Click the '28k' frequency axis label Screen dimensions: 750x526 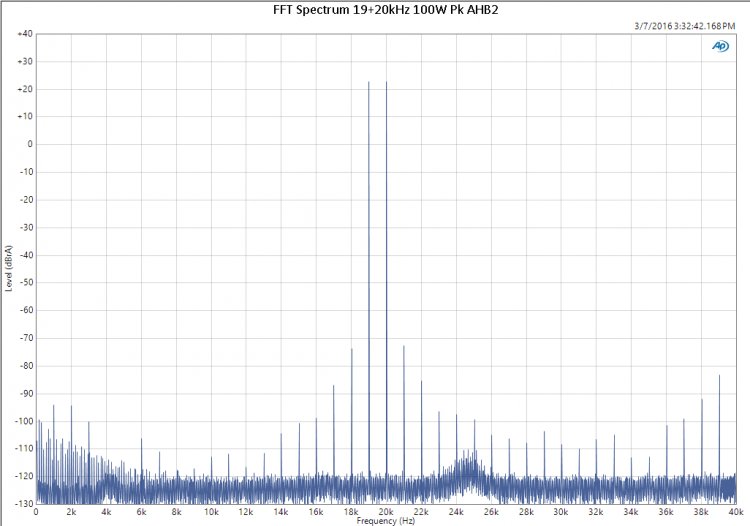coord(526,512)
